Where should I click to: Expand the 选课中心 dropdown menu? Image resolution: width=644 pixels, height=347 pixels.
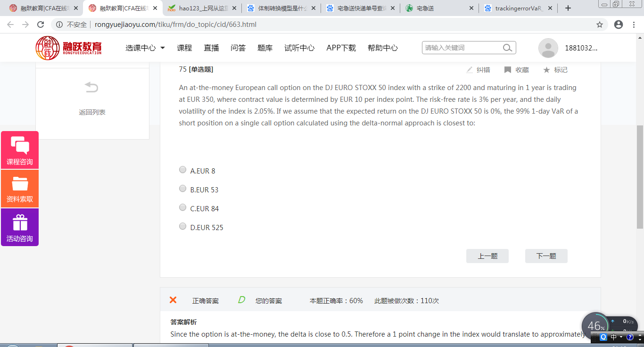click(x=145, y=48)
